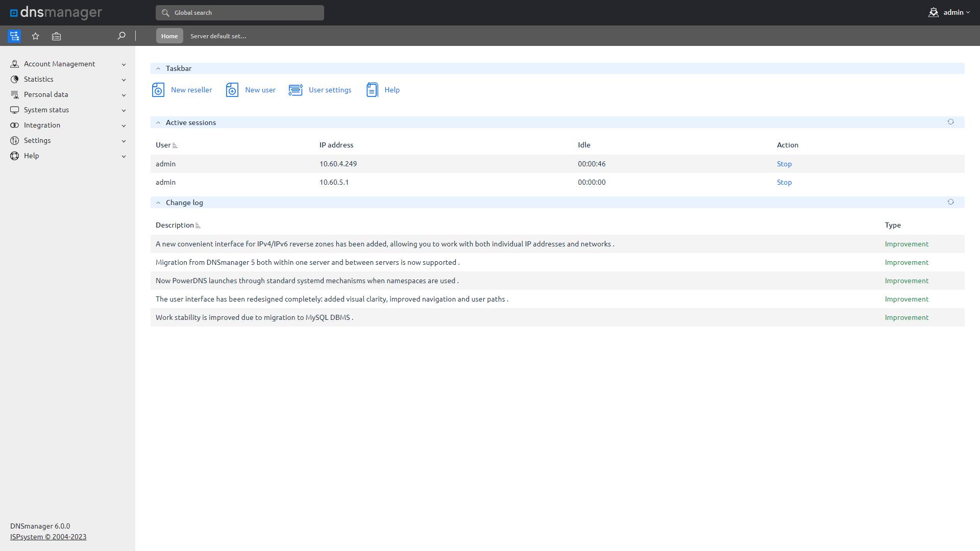This screenshot has width=980, height=551.
Task: Refresh the Change log panel
Action: point(950,202)
